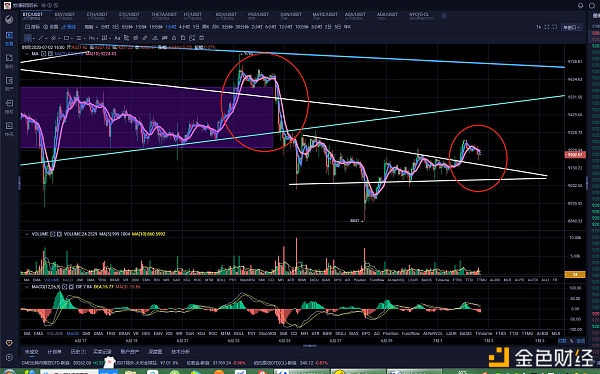Screen dimensions: 600x374
Task: Switch to the THETA/USDT symbol tab
Action: 164,16
